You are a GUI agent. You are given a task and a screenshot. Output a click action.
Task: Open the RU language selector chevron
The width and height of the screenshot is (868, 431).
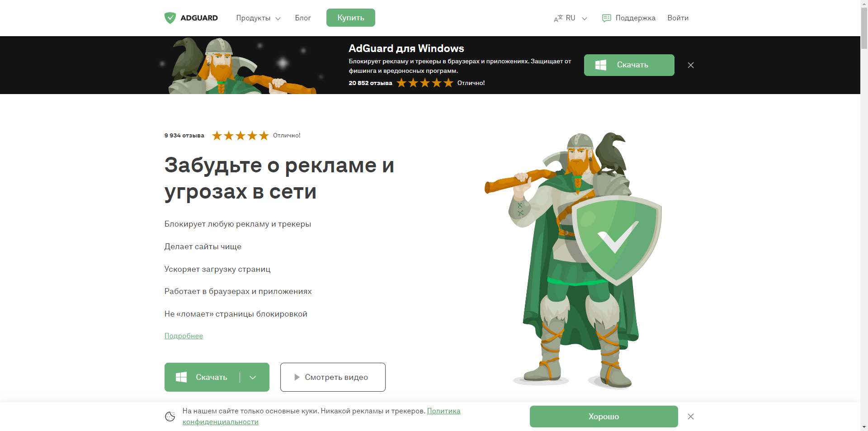point(585,19)
